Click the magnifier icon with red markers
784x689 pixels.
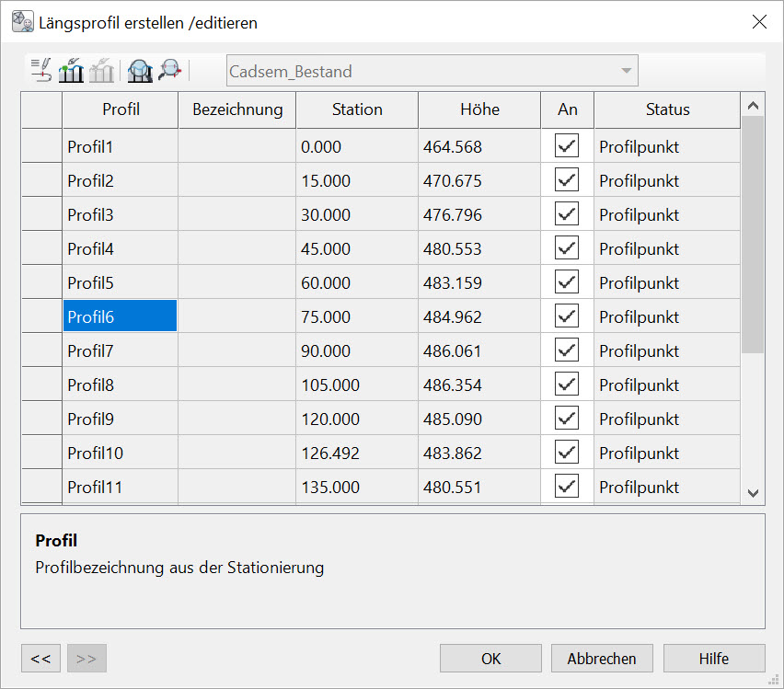(169, 70)
